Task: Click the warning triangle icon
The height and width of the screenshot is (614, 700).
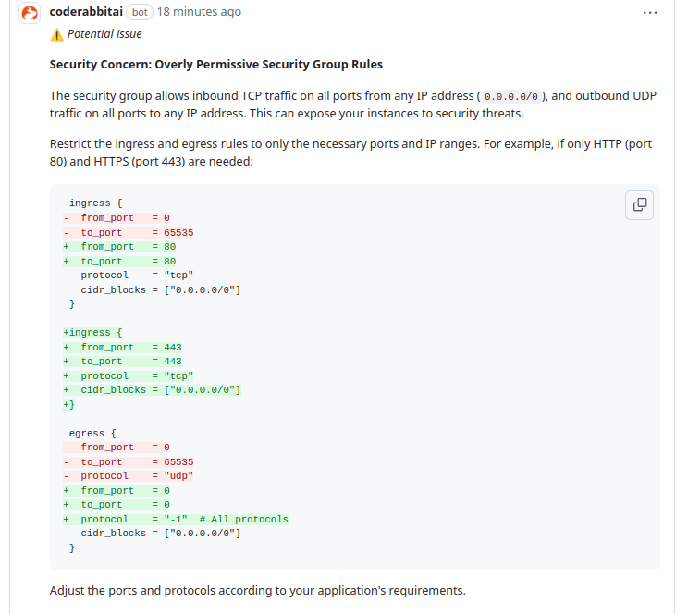Action: coord(57,34)
